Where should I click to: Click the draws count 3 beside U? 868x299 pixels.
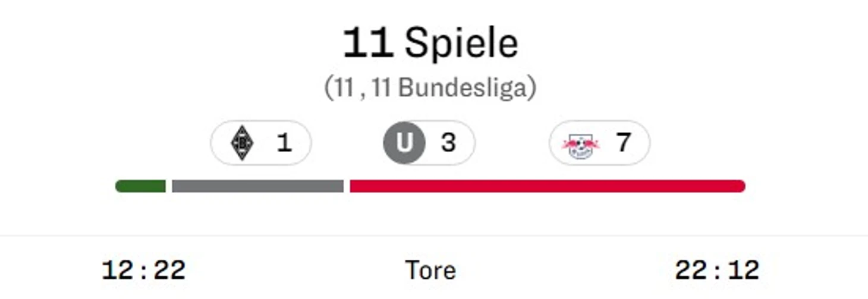[x=448, y=143]
